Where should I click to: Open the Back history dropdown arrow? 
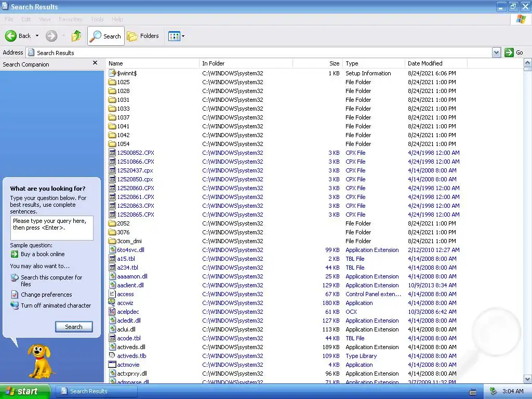pos(37,36)
